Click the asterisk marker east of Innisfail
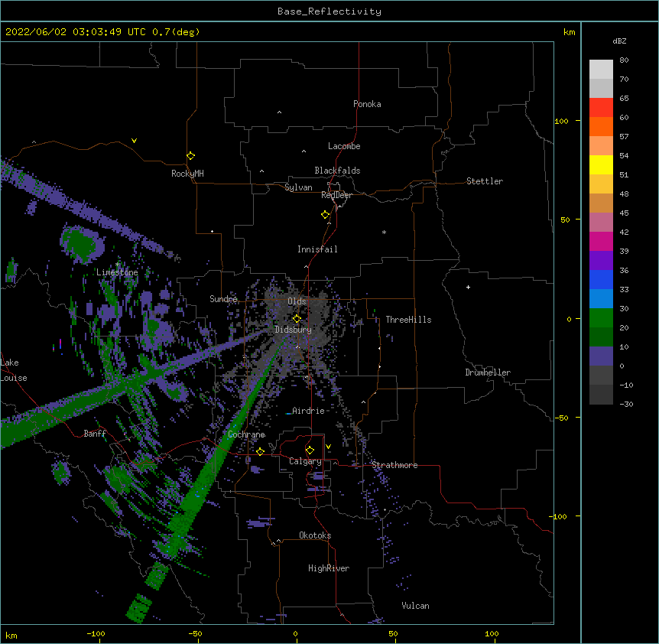 tap(384, 232)
